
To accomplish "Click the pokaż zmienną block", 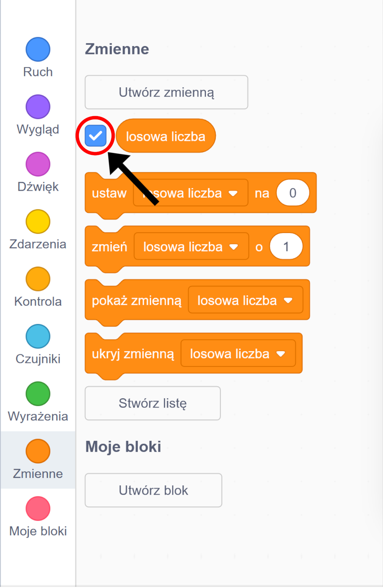I will point(136,300).
